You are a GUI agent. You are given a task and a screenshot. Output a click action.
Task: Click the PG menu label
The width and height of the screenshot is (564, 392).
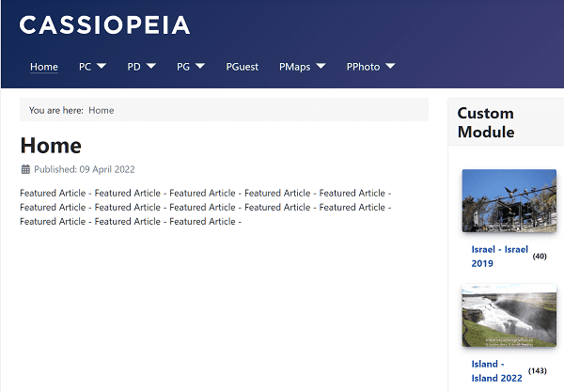183,67
